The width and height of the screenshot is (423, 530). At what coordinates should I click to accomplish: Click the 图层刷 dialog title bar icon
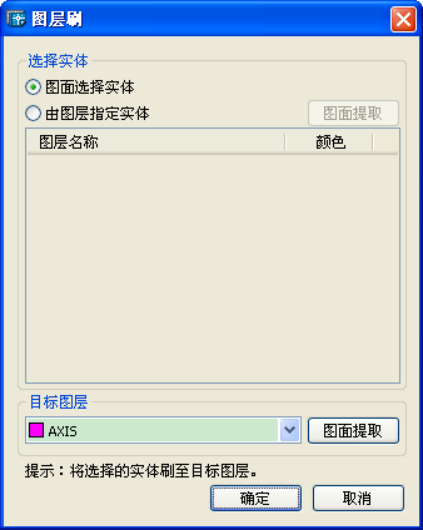[16, 19]
